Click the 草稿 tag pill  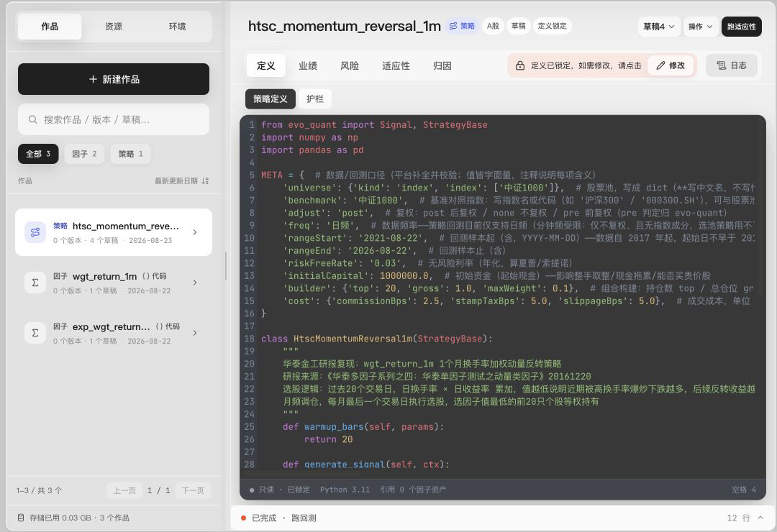[518, 26]
